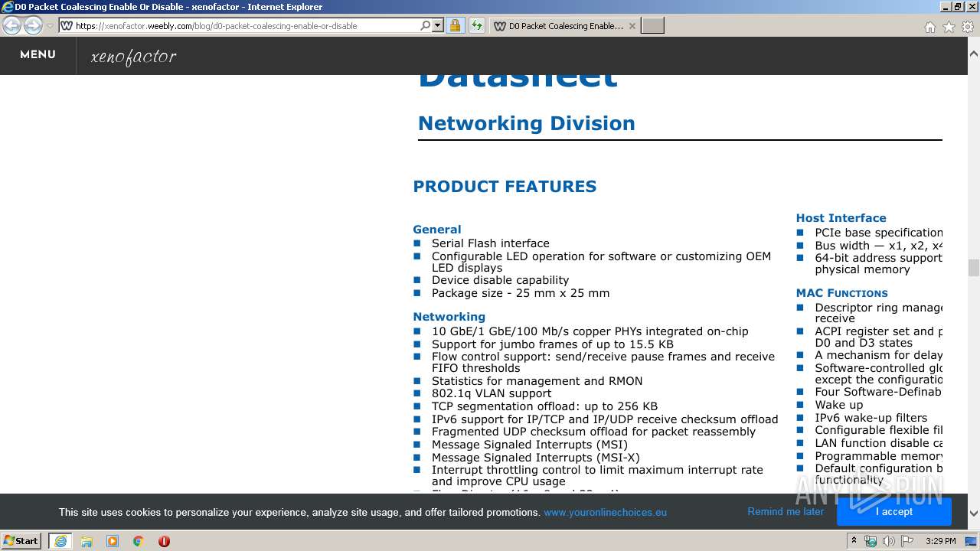Viewport: 980px width, 551px height.
Task: Click Statistics for management and RMON
Action: (537, 381)
